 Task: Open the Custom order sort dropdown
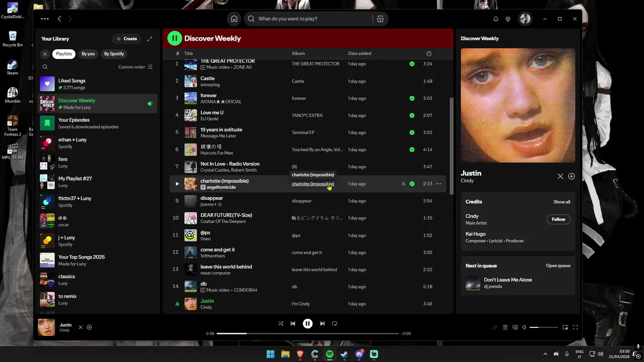(x=135, y=67)
